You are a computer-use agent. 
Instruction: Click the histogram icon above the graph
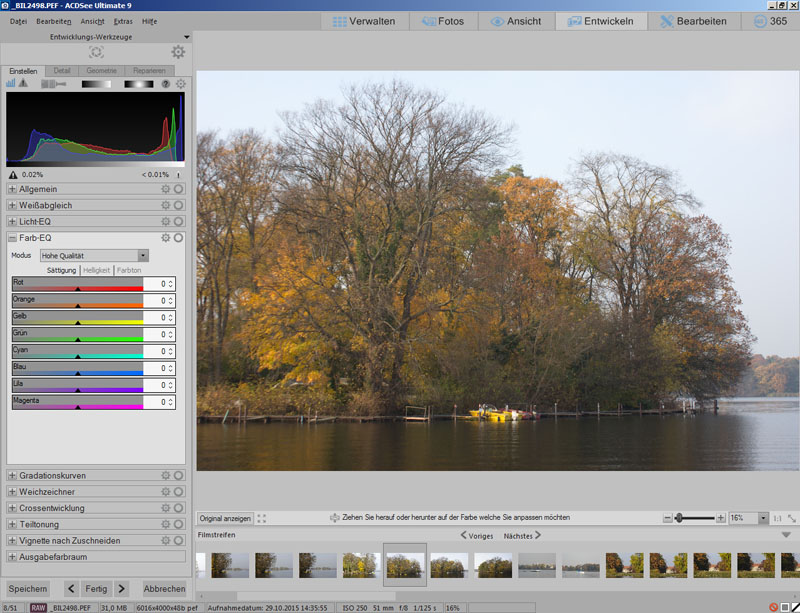(x=11, y=84)
